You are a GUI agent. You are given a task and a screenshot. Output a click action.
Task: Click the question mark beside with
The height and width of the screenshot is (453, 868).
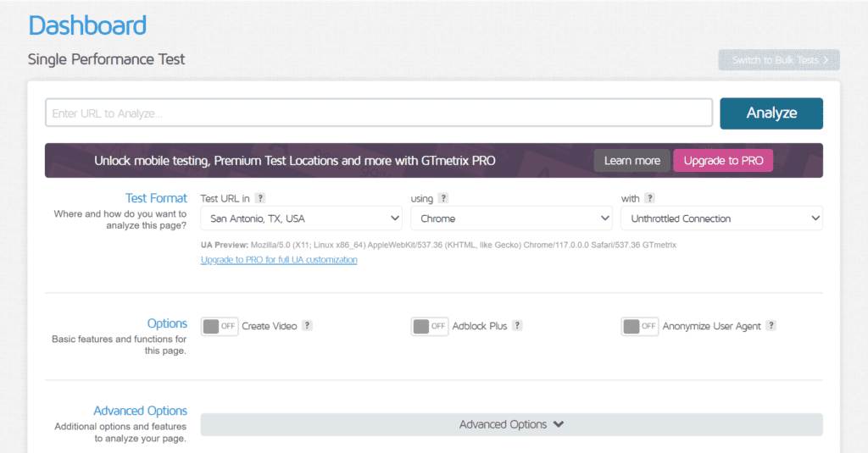tap(650, 198)
